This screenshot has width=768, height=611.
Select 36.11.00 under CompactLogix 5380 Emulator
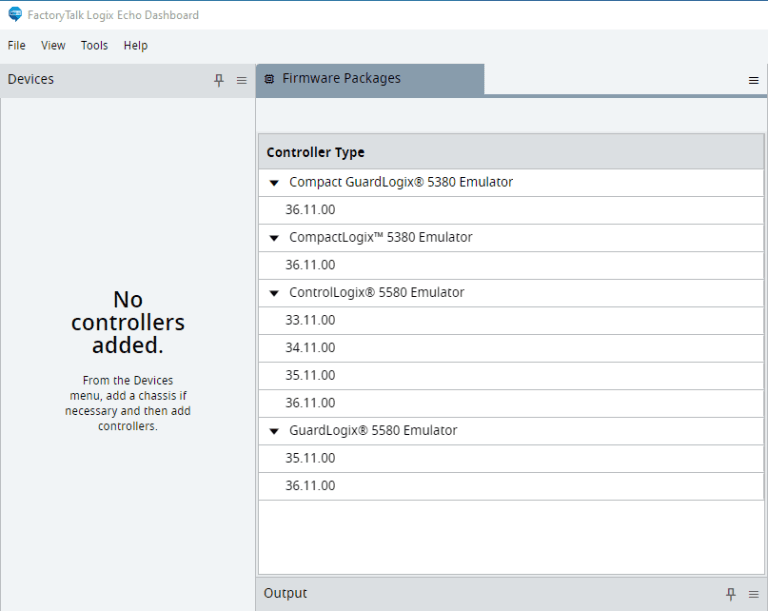click(511, 266)
